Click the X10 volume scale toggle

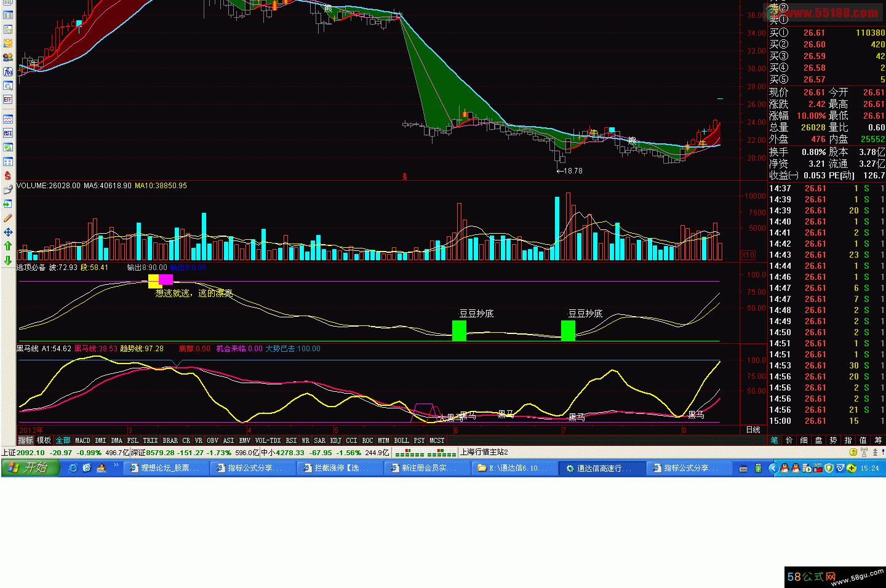point(748,255)
